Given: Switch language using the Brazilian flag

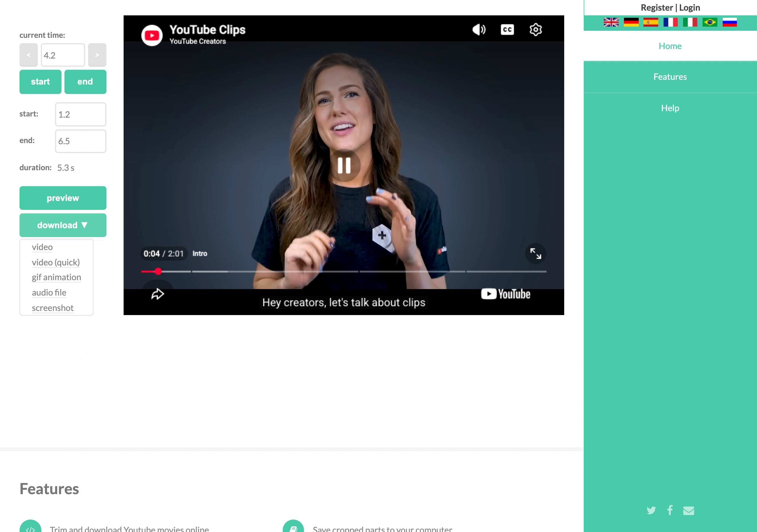Looking at the screenshot, I should coord(709,22).
